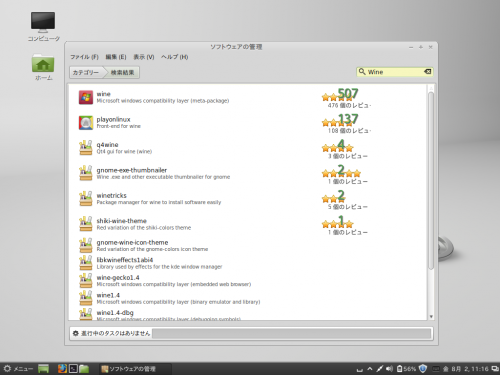Click the '108 個のレビュー' review count
Screen dimensions: 500x375
pos(349,131)
